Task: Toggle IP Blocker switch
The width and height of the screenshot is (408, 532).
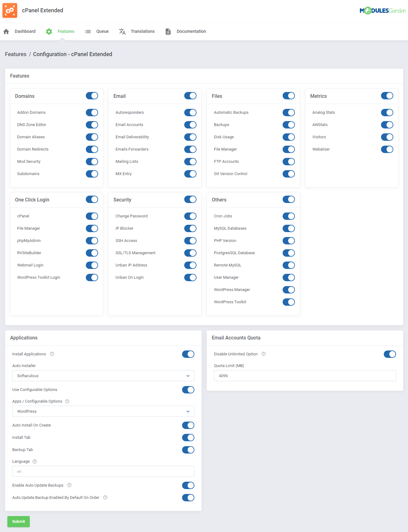Action: pos(190,228)
